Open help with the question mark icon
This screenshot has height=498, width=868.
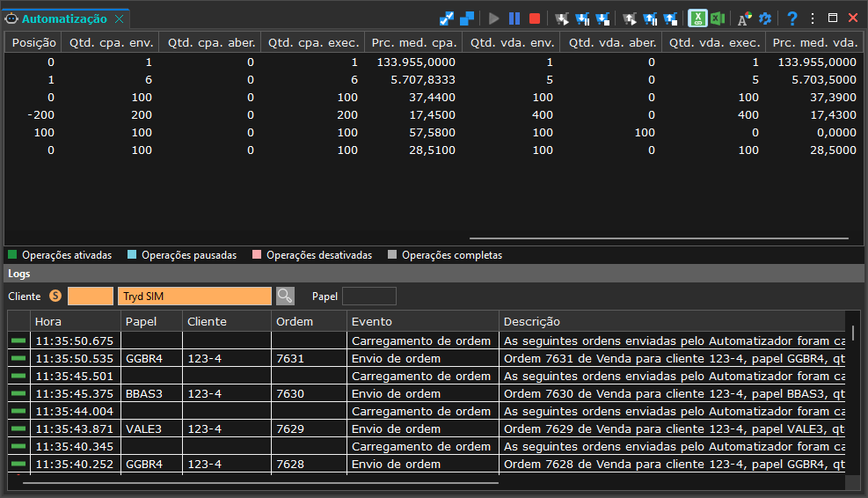(x=792, y=18)
